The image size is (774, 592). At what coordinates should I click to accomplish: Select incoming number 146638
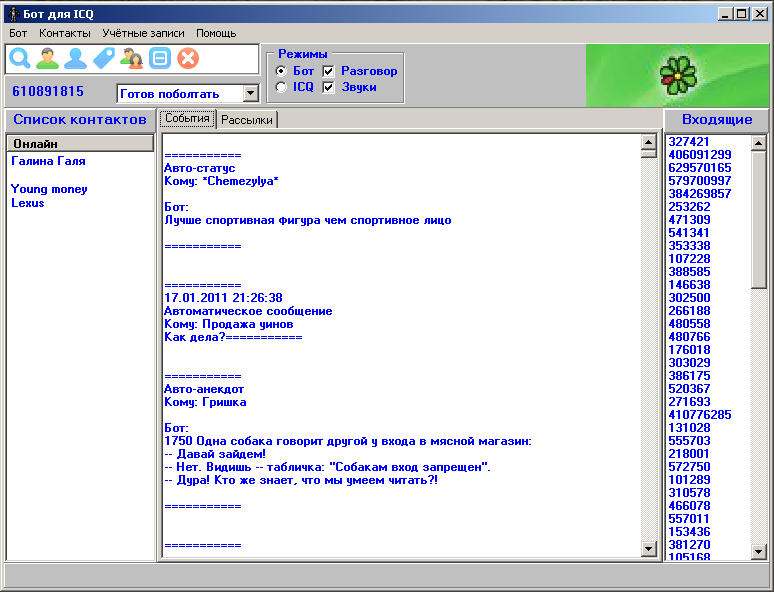click(x=689, y=285)
